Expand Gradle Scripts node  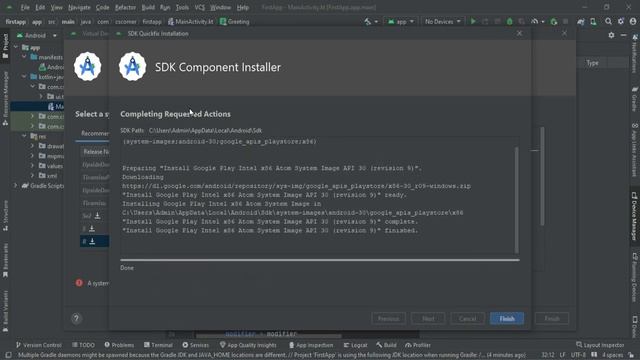point(16,186)
